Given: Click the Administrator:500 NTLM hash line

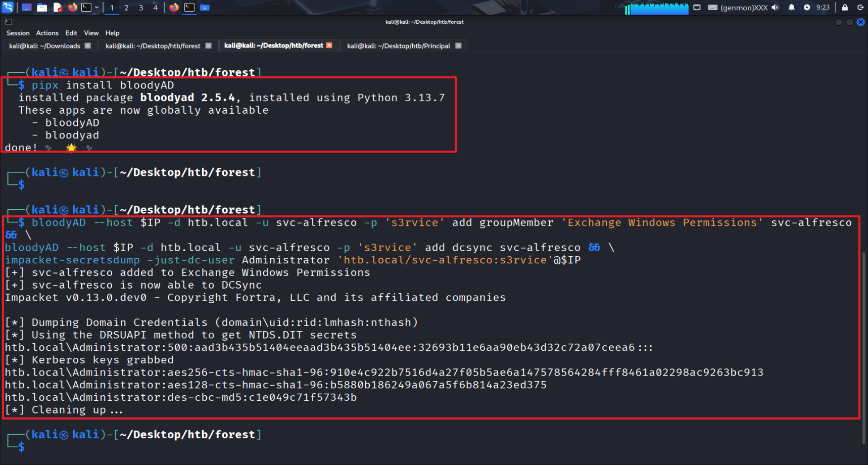Looking at the screenshot, I should [329, 347].
